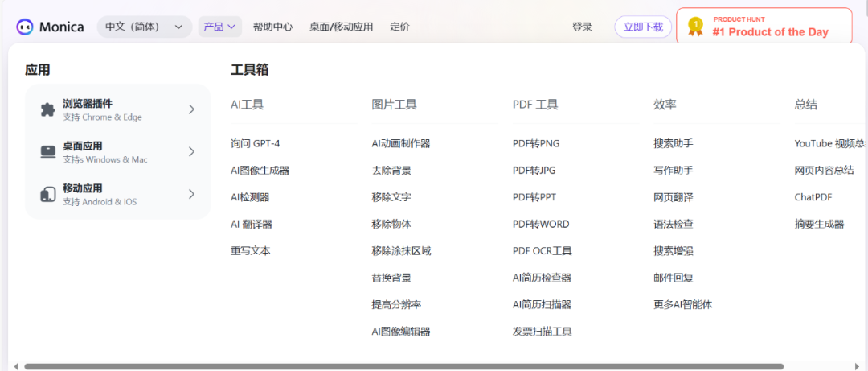This screenshot has height=371, width=868.
Task: Open PDF转PPT converter
Action: pyautogui.click(x=534, y=197)
